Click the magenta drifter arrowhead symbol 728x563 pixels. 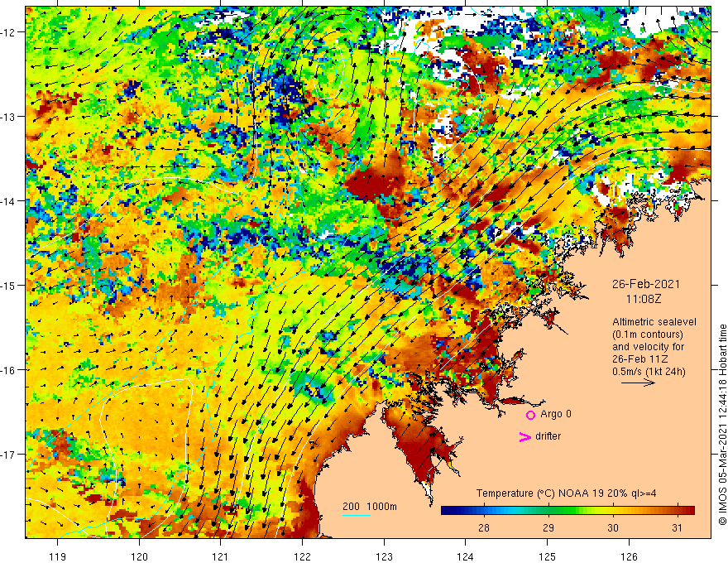(x=524, y=436)
